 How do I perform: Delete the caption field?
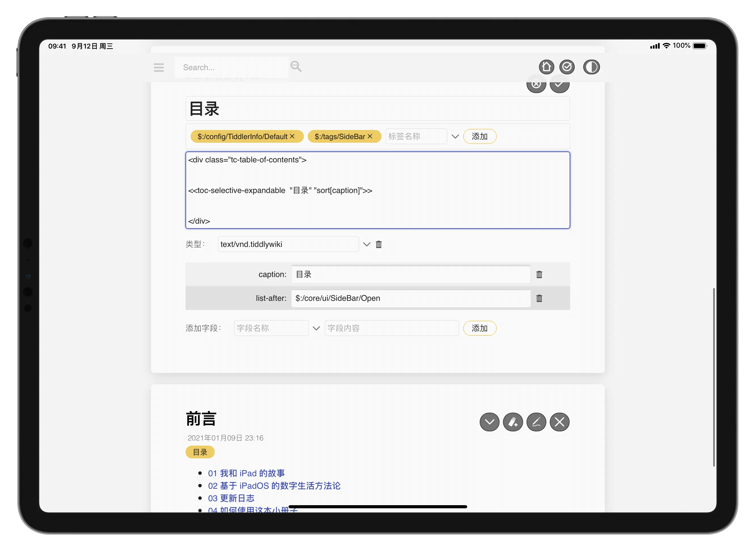[539, 274]
